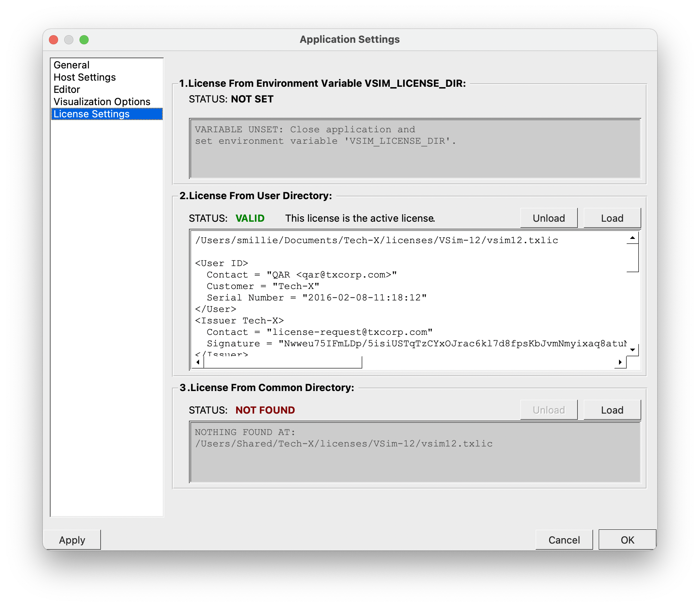The image size is (700, 607).
Task: Click the Apply button
Action: point(72,540)
